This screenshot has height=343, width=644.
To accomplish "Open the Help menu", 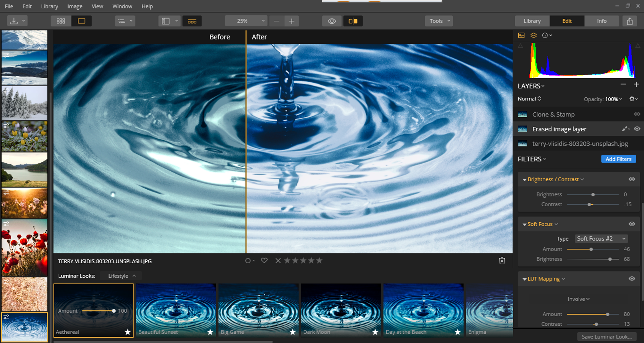I will 147,6.
